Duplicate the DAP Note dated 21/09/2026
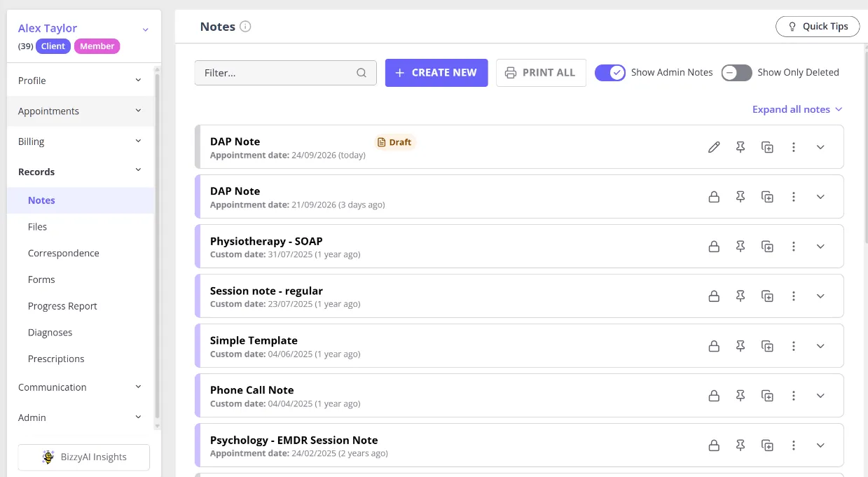868x477 pixels. pos(767,197)
